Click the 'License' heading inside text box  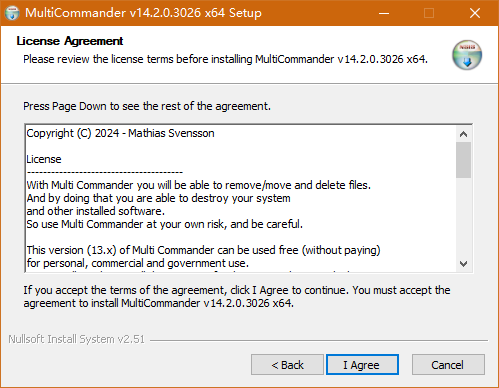tap(44, 159)
